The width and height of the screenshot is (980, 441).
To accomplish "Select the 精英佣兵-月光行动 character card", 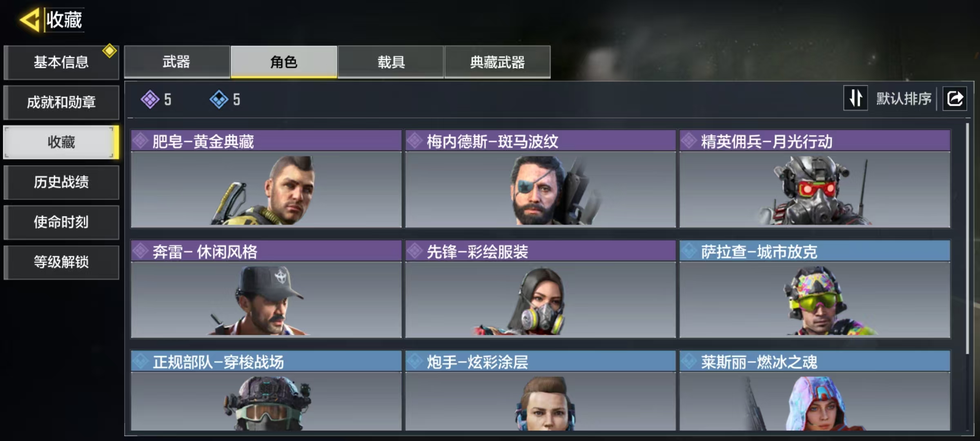I will tap(815, 179).
